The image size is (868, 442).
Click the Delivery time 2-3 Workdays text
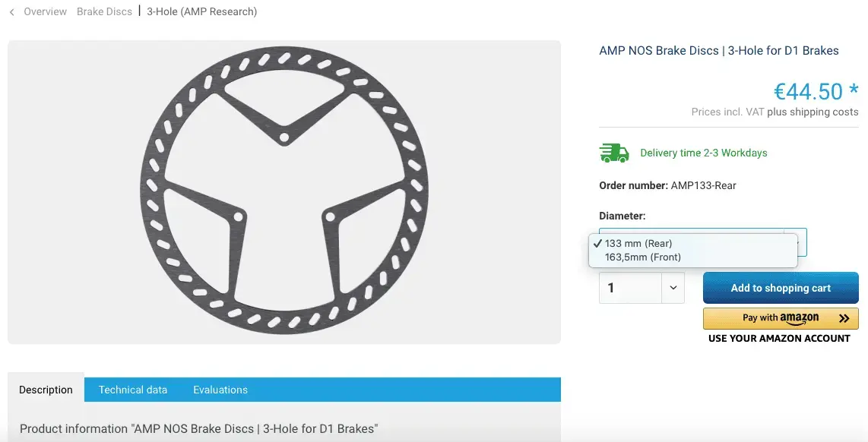[704, 153]
